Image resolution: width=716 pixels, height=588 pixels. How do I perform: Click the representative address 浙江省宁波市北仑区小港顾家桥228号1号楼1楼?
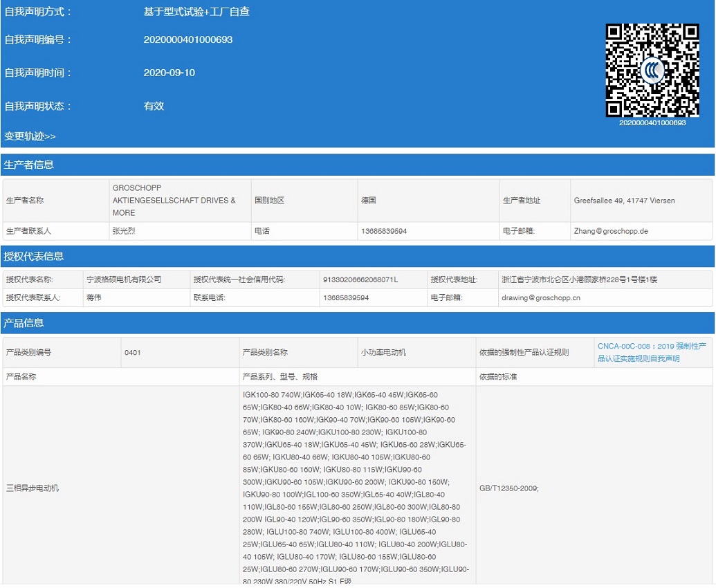click(580, 279)
